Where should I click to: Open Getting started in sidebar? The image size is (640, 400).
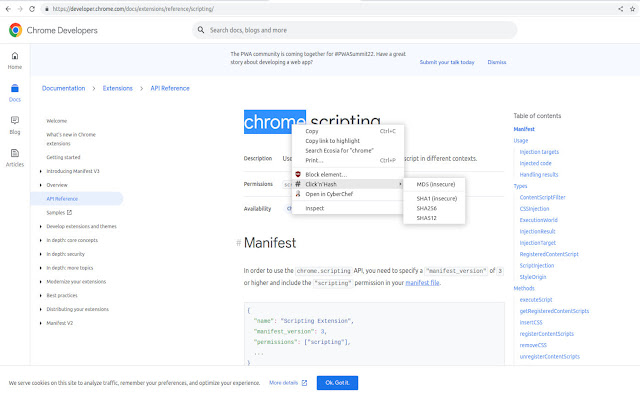63,157
